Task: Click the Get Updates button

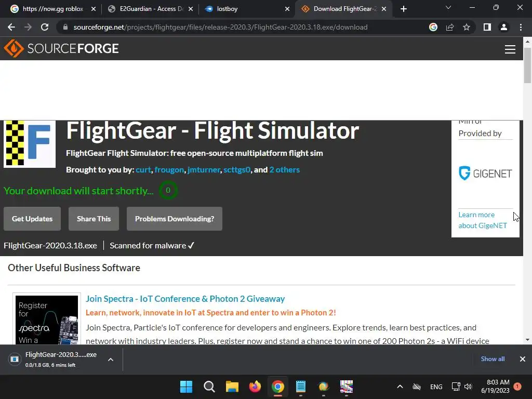Action: (32, 219)
